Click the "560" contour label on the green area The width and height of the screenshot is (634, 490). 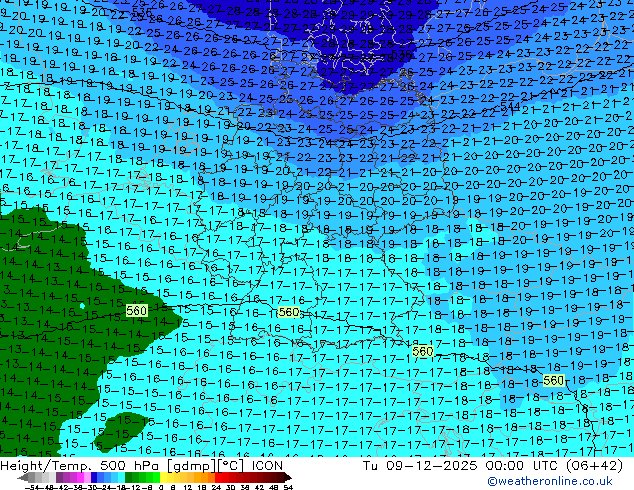pos(136,310)
